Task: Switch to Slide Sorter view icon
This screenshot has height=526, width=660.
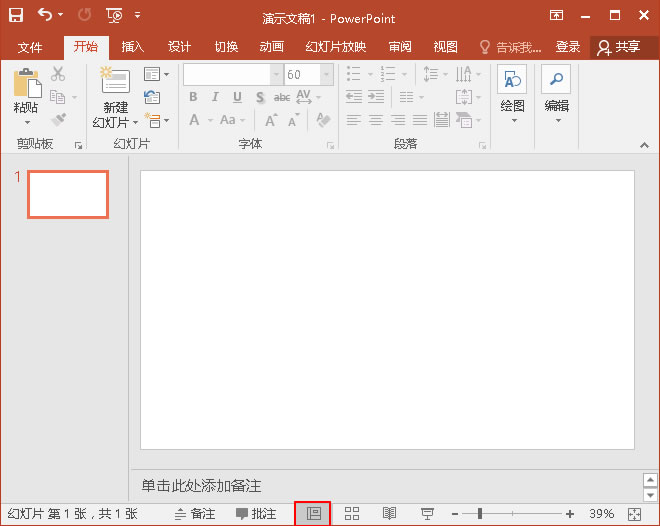Action: 352,513
